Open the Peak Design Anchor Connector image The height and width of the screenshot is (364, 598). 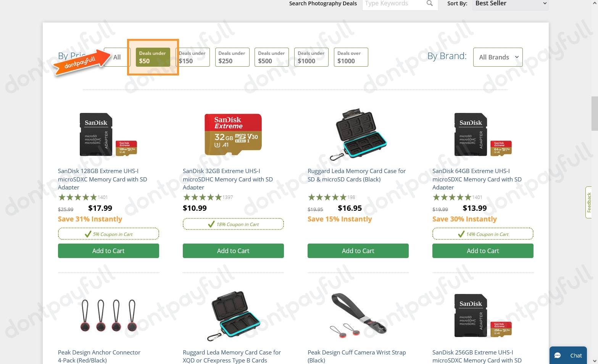[x=108, y=316]
